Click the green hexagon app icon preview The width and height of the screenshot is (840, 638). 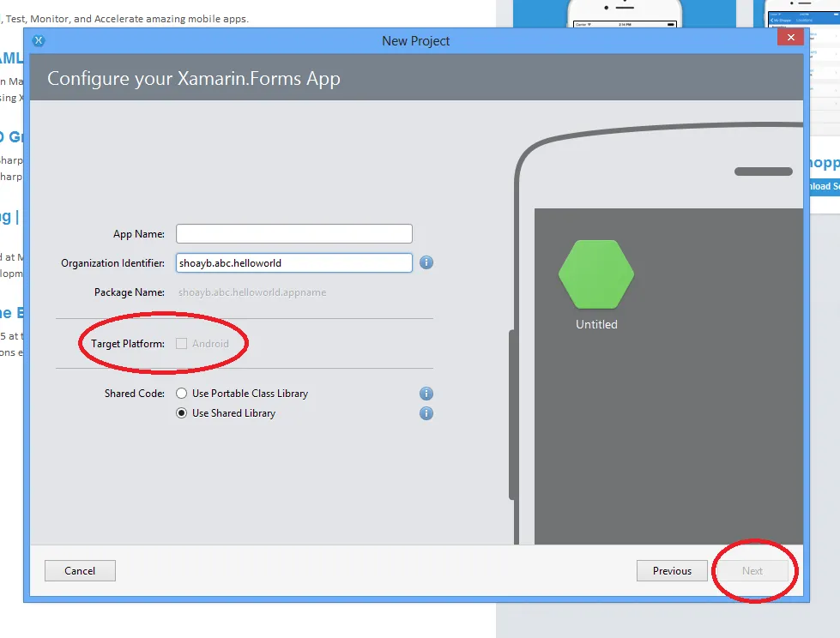click(x=596, y=274)
